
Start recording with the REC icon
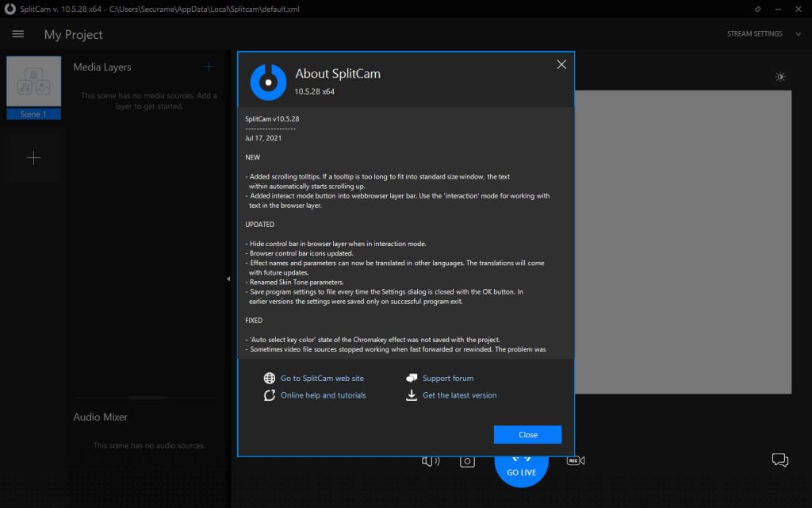tap(576, 460)
